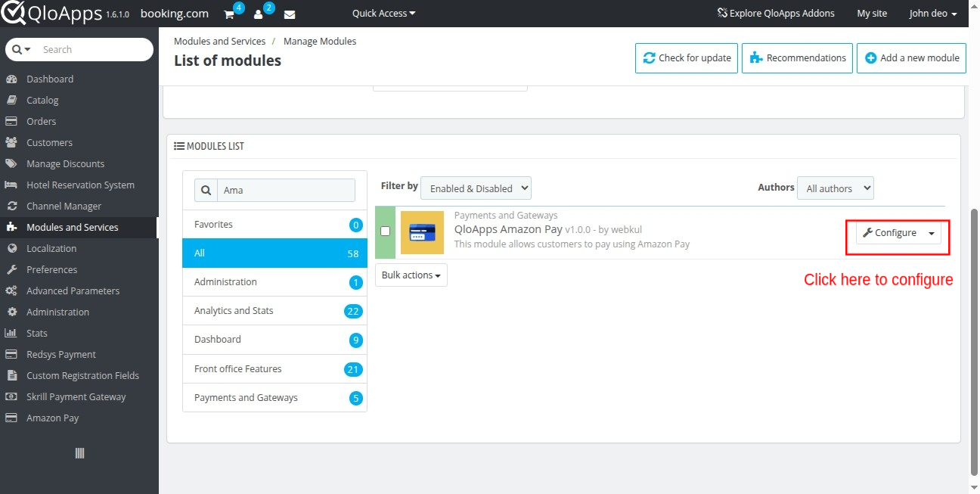The image size is (980, 494).
Task: Click the booking.com shop name
Action: click(x=175, y=14)
